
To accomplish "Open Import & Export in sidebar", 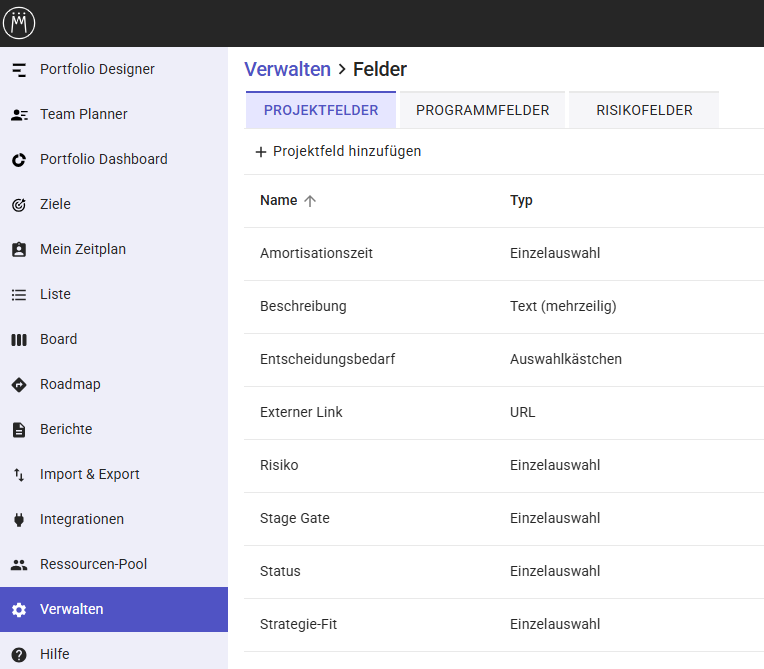I will coord(90,475).
